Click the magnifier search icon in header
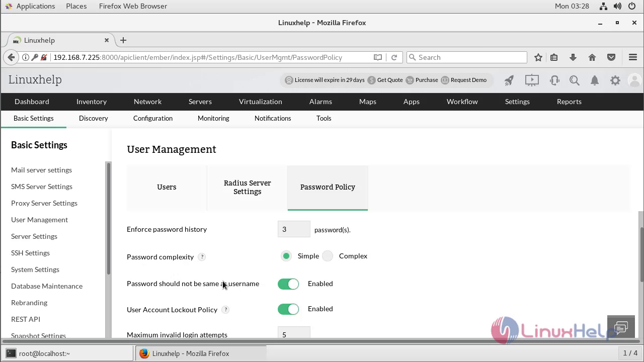 tap(574, 80)
